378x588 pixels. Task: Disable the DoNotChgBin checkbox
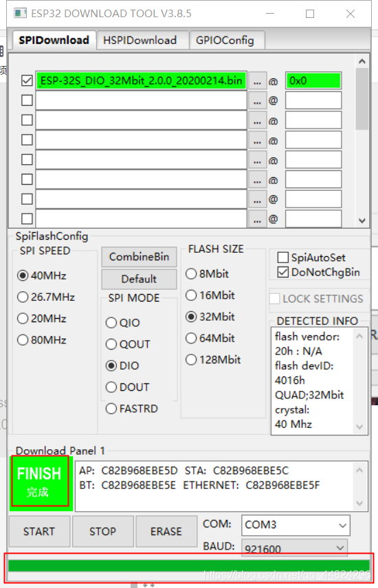(283, 272)
